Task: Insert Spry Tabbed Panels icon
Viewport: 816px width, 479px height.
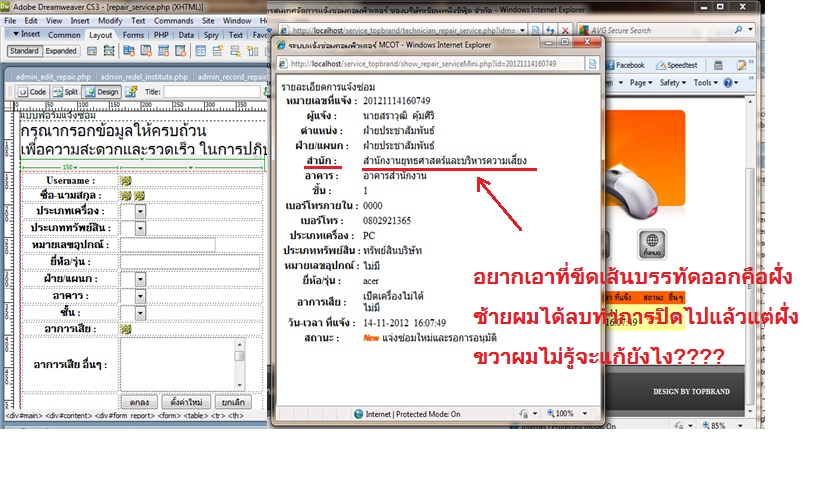Action: point(146,51)
